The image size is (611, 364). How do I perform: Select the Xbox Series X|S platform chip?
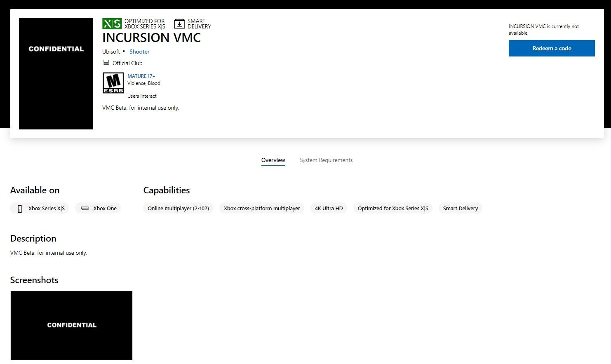[x=40, y=208]
